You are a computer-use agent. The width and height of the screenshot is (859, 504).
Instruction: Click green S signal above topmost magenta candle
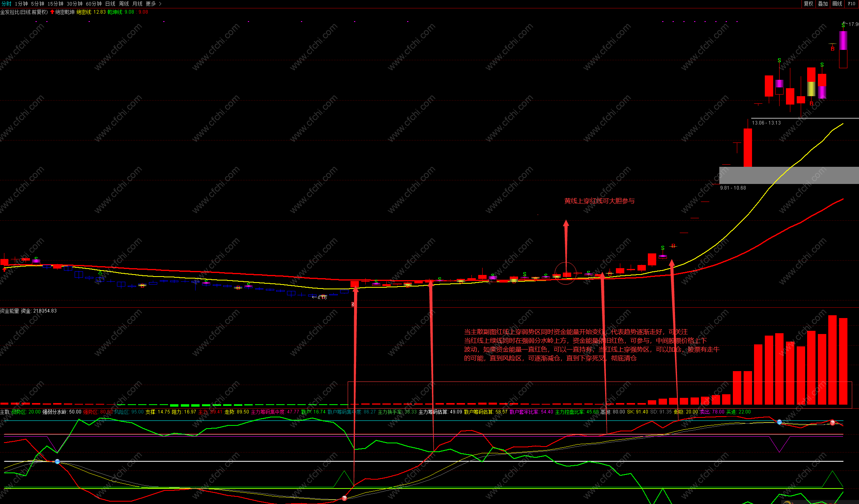point(843,25)
